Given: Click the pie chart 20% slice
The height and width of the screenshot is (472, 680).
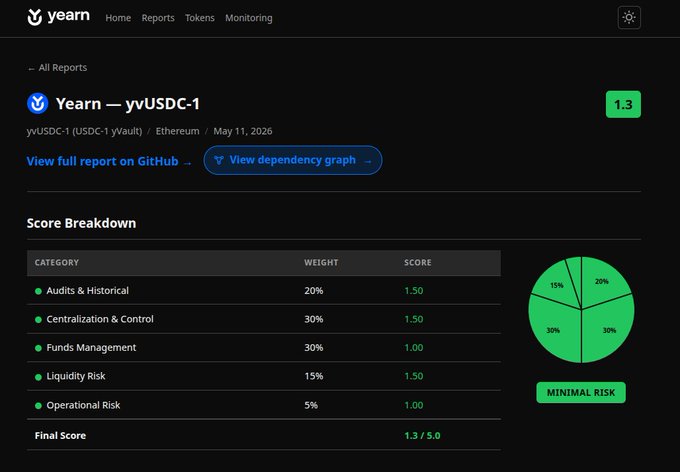Looking at the screenshot, I should click(x=602, y=280).
